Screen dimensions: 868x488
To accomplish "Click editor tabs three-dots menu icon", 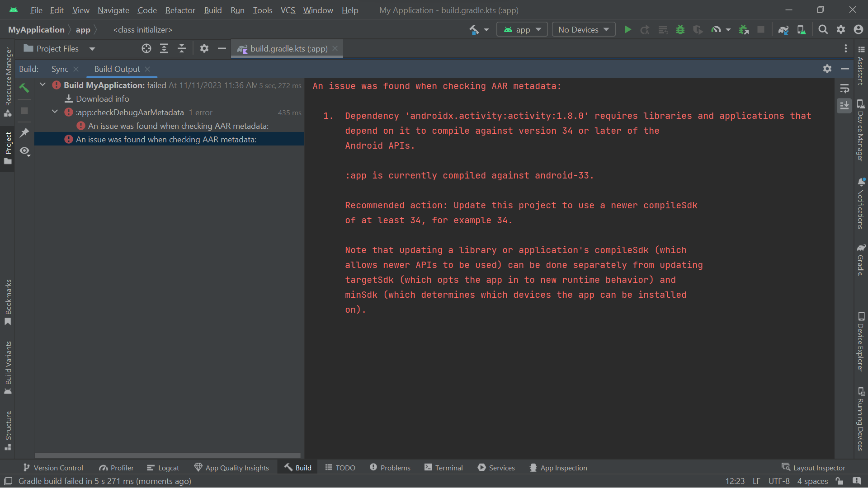I will [x=846, y=49].
